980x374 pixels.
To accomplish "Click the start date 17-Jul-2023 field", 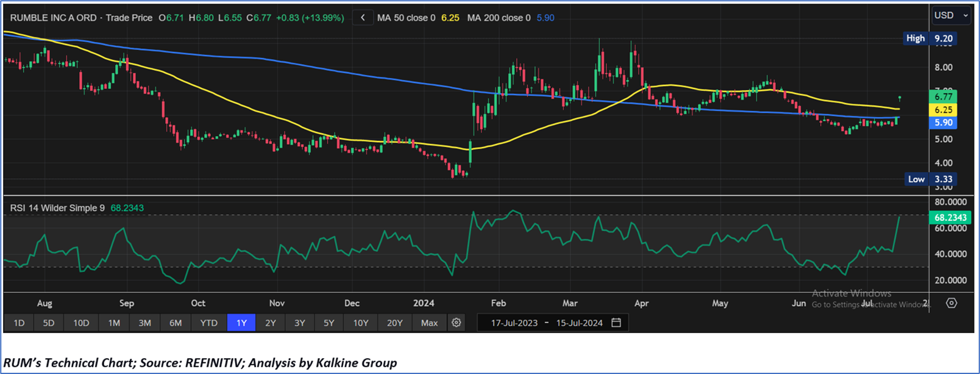I will 514,323.
